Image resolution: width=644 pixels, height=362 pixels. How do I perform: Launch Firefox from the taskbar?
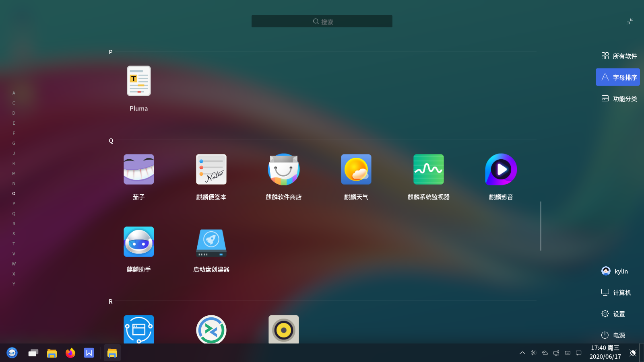click(70, 353)
